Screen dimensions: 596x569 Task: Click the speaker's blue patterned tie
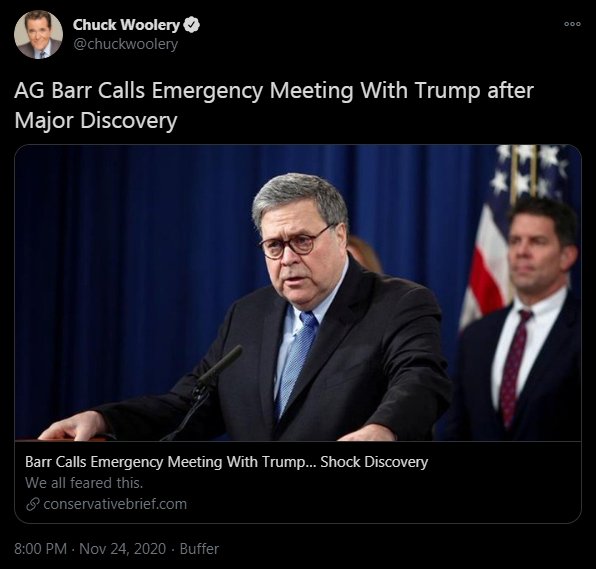pos(297,361)
